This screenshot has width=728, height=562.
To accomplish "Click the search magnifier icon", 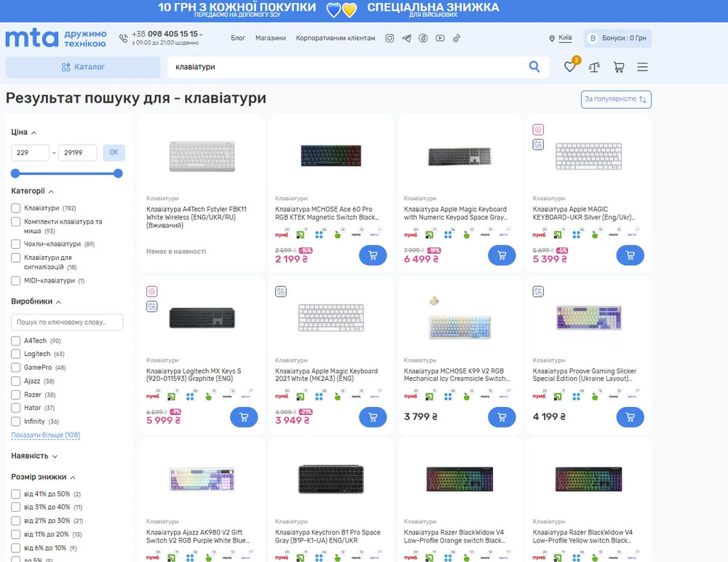I will coord(534,67).
